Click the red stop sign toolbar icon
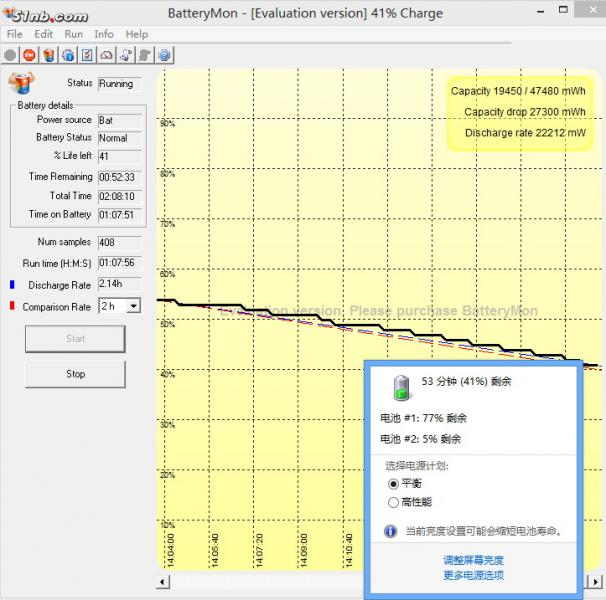The image size is (606, 600). pos(29,55)
